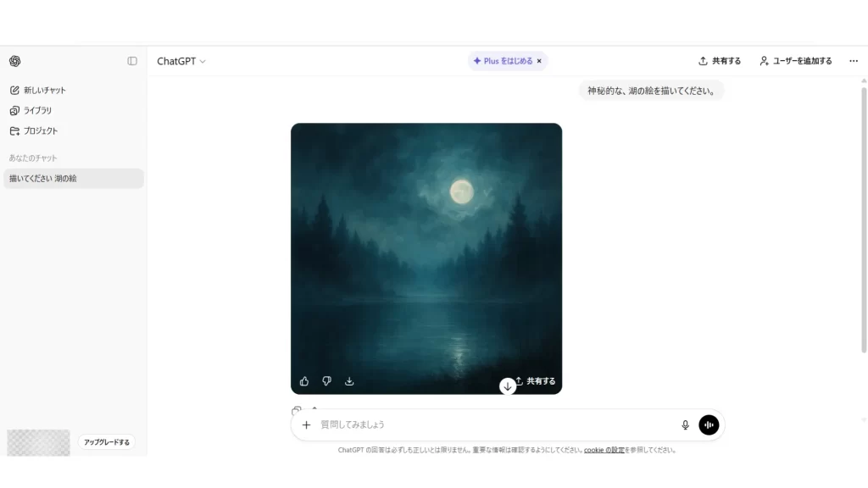Open the ライブラリ section
The height and width of the screenshot is (488, 868).
point(36,110)
